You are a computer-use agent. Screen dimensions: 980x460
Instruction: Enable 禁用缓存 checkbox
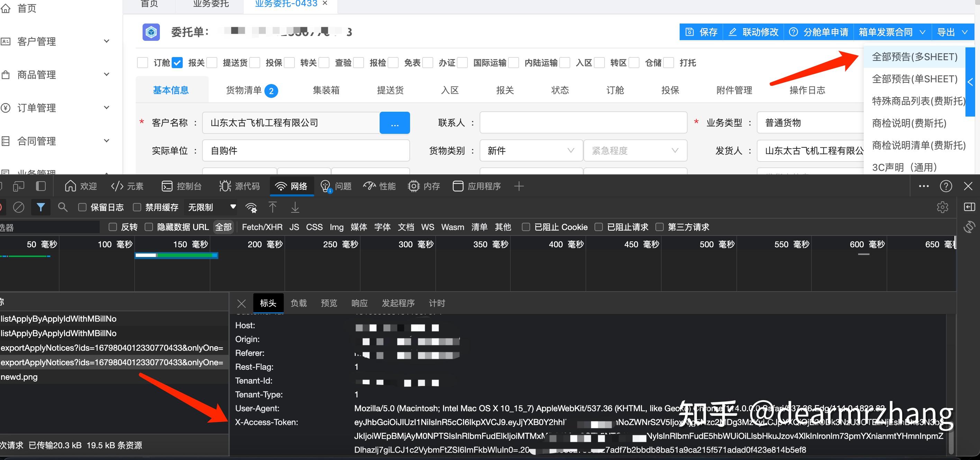coord(137,207)
